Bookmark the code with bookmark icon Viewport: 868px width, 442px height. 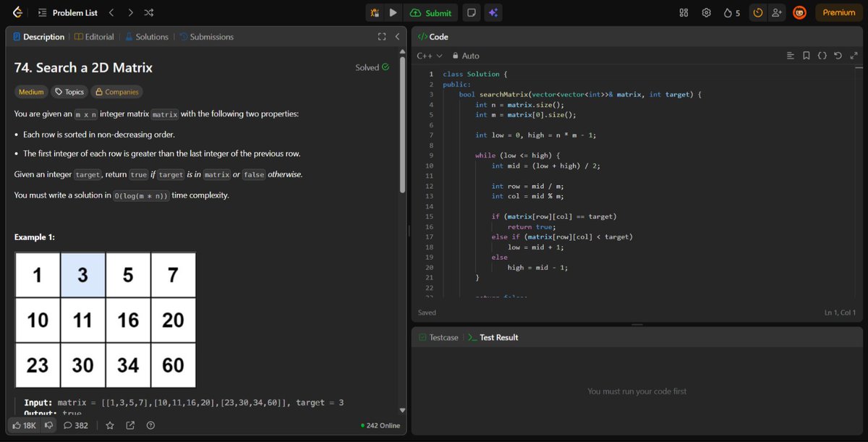click(807, 56)
